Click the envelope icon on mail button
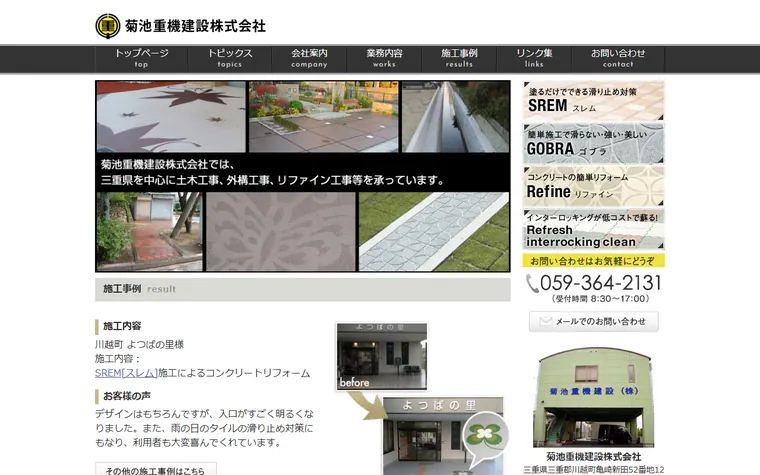760x475 pixels. click(x=546, y=321)
